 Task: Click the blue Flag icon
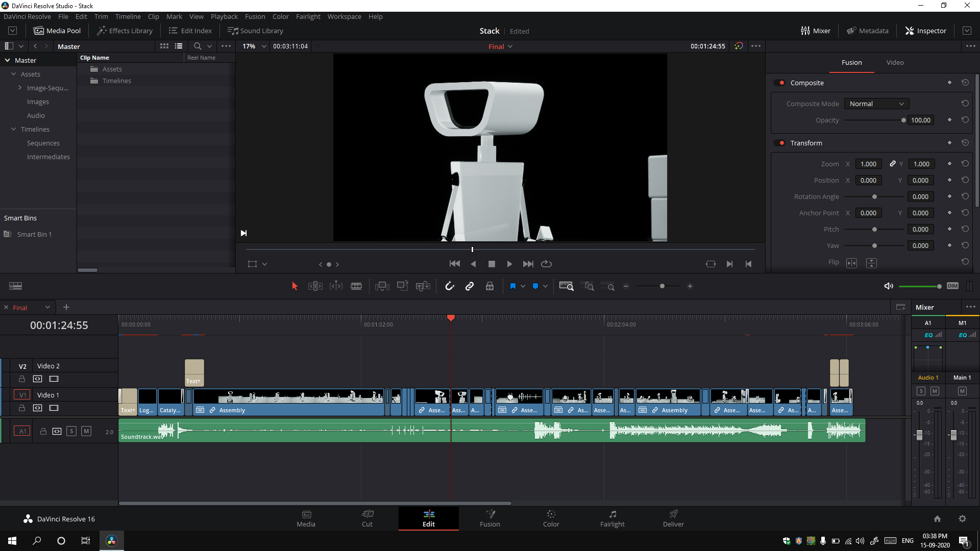512,286
